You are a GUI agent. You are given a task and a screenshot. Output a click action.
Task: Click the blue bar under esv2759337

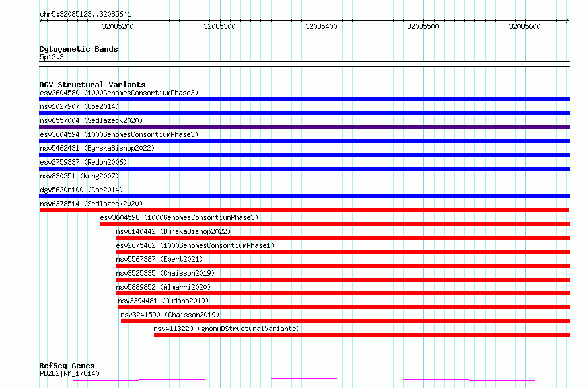coord(304,169)
